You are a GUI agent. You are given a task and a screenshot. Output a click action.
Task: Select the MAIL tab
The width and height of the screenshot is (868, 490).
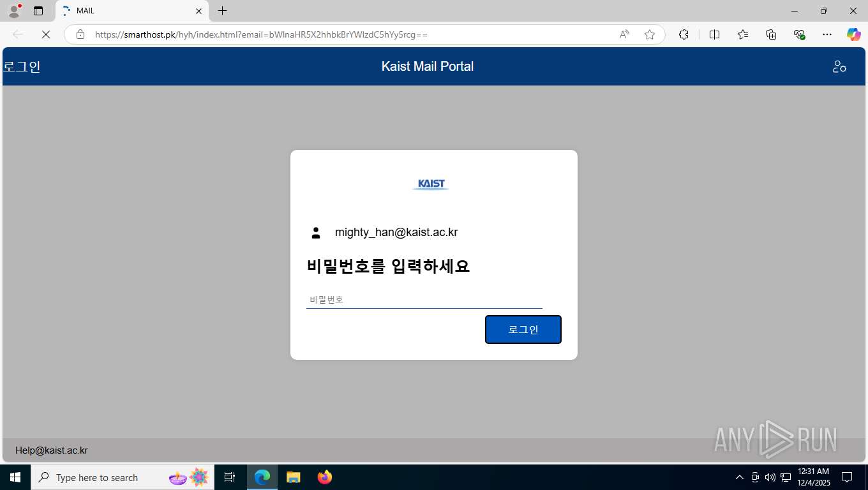(132, 11)
